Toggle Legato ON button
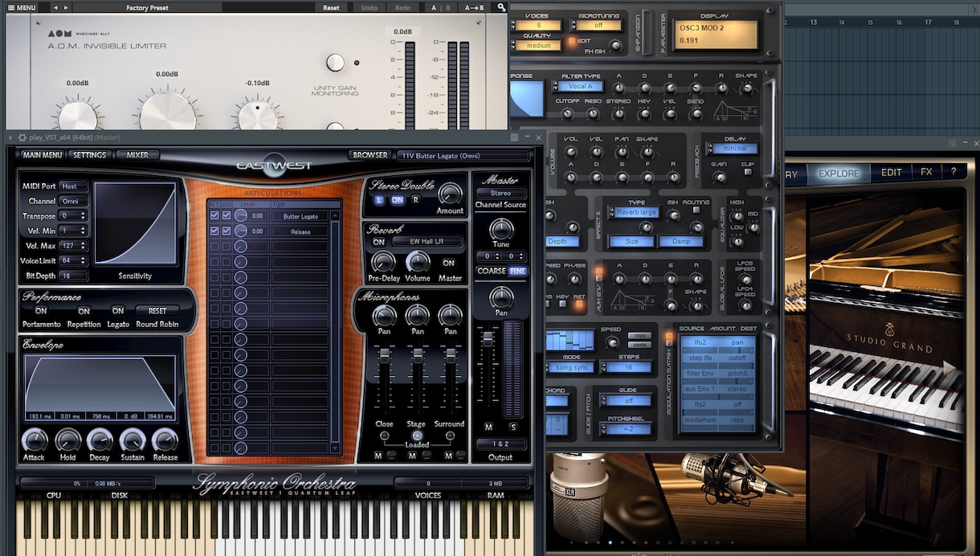The height and width of the screenshot is (556, 980). click(118, 311)
